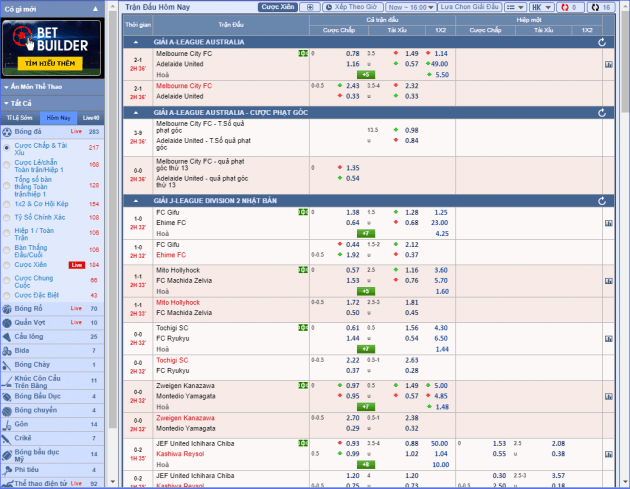Click Lựa Chọn Giải Đấu button
The height and width of the screenshot is (489, 630).
(x=470, y=7)
